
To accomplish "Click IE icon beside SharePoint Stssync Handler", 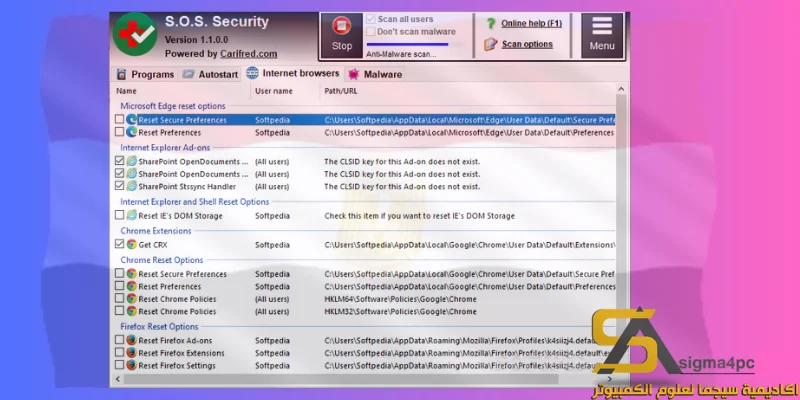I will (132, 186).
